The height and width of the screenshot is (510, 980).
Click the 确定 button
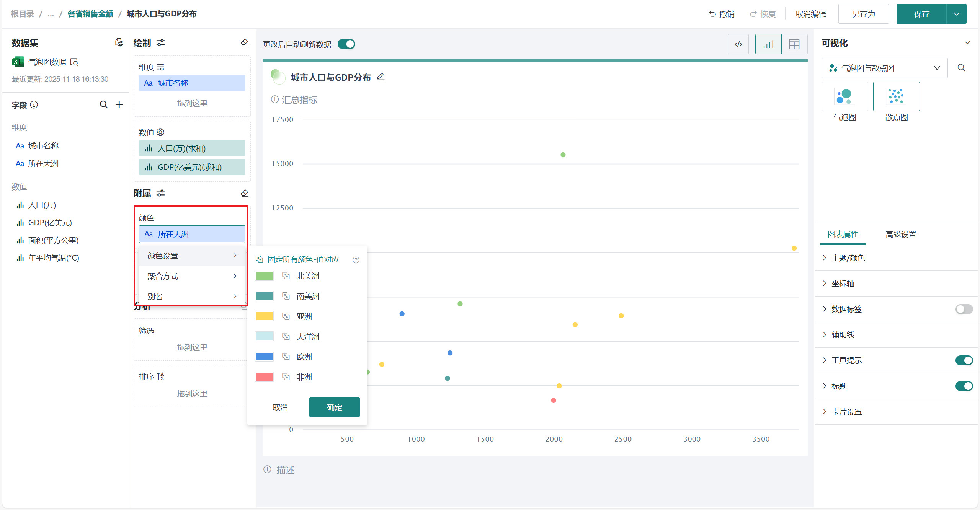click(x=334, y=407)
